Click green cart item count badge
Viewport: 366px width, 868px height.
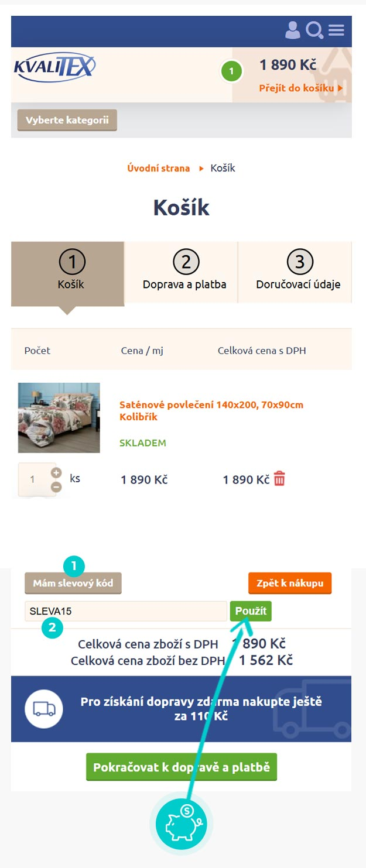(x=231, y=71)
